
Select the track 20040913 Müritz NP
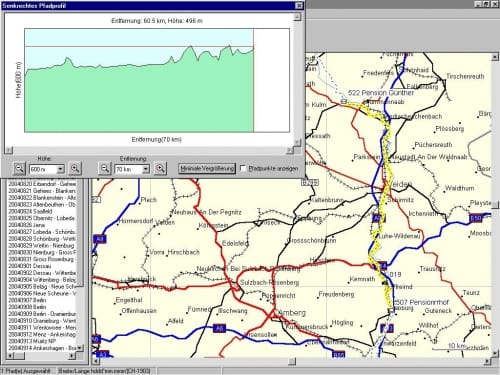pyautogui.click(x=32, y=341)
